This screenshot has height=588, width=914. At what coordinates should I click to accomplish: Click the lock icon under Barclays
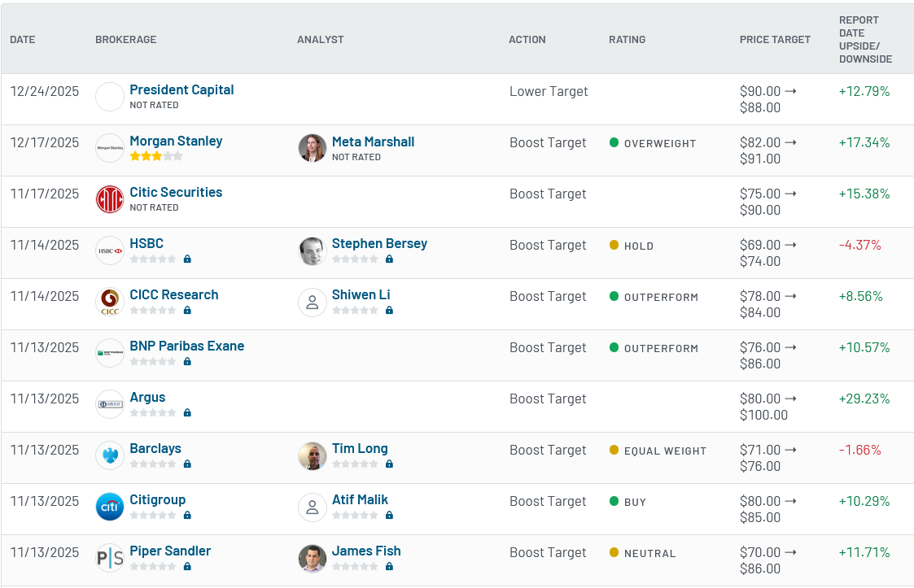coord(187,464)
